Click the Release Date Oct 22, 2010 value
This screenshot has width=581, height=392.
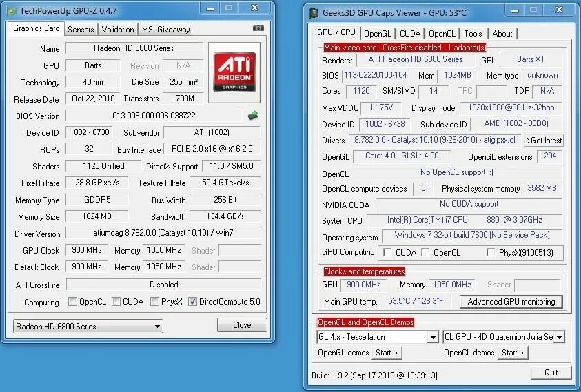[93, 99]
